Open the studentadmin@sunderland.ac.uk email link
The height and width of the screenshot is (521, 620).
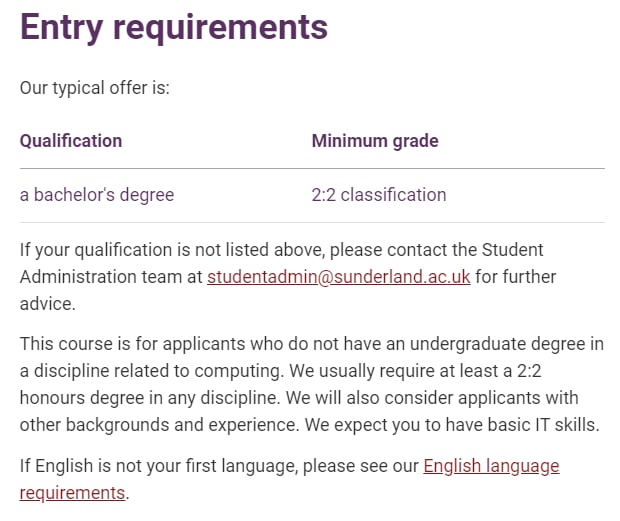pyautogui.click(x=338, y=277)
